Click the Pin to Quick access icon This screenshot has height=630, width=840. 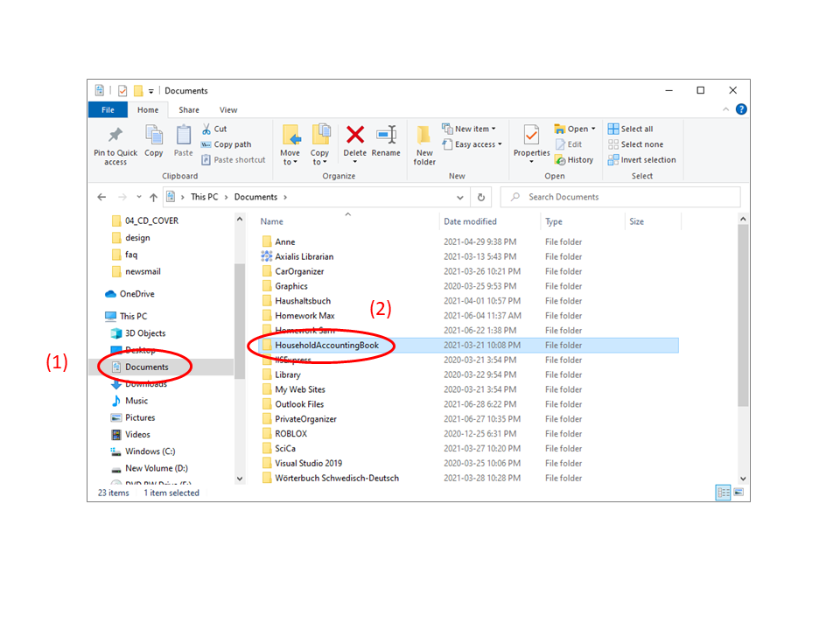pos(115,136)
